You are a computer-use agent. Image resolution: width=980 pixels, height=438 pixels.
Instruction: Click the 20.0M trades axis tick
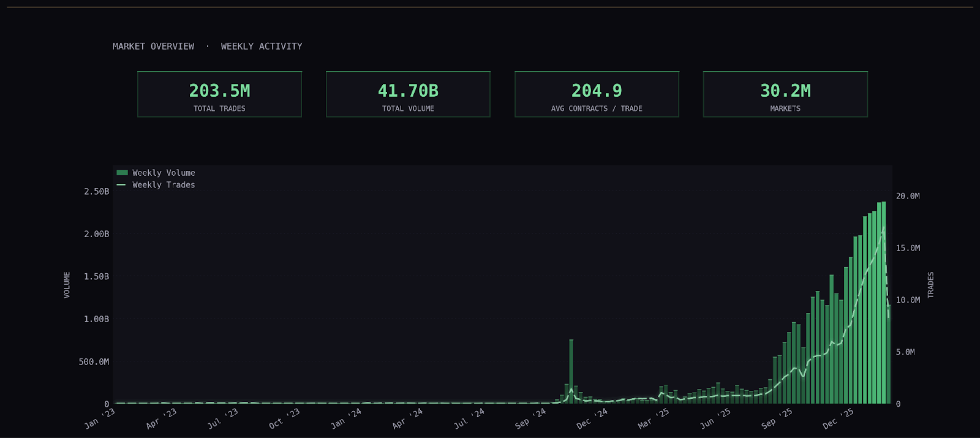908,196
